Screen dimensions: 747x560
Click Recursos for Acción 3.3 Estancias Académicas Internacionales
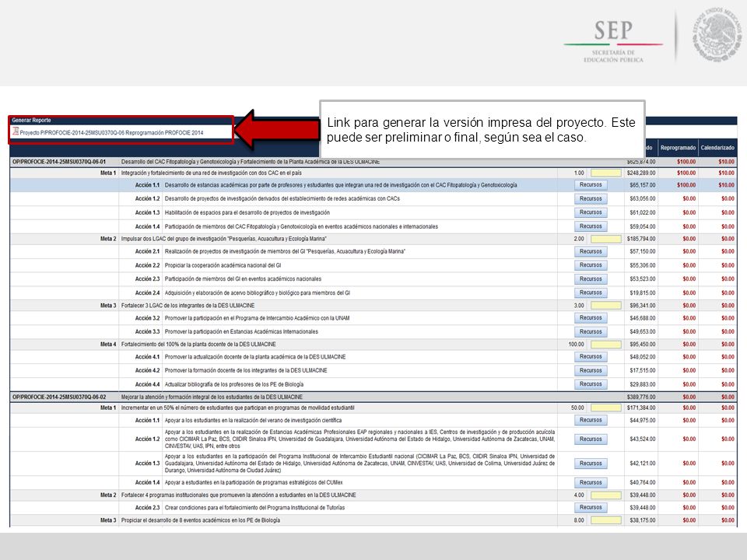click(591, 332)
